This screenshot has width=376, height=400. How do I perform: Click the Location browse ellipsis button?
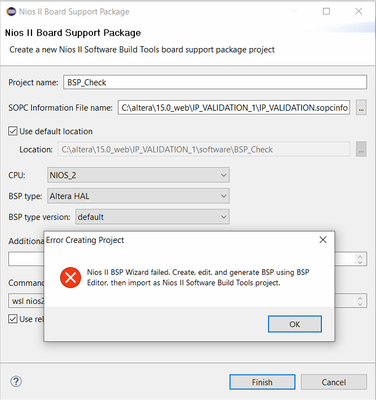tap(361, 149)
